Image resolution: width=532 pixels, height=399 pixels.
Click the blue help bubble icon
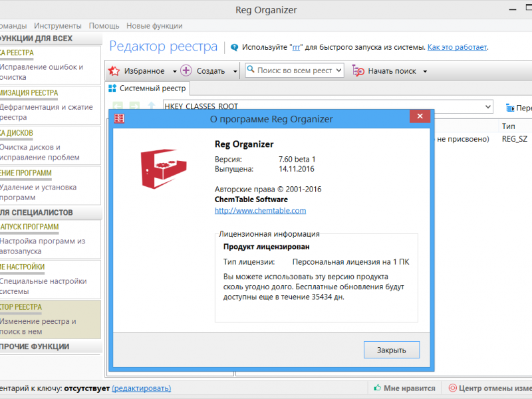pos(234,47)
